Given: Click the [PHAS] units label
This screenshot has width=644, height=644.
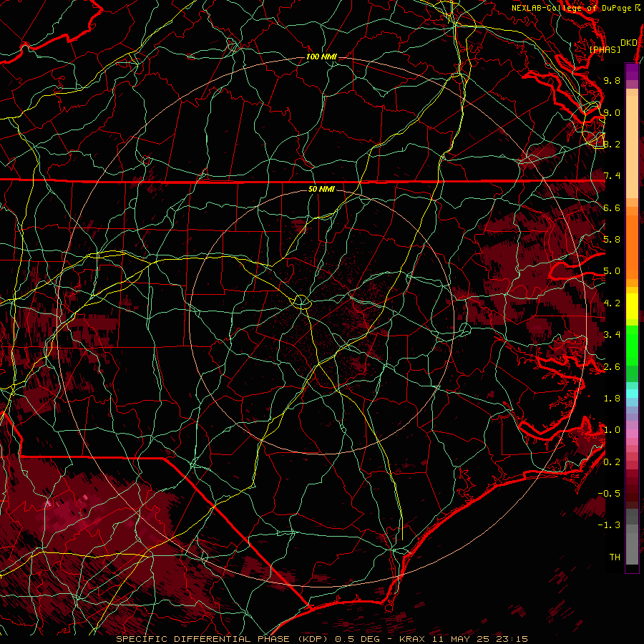Looking at the screenshot, I should click(x=605, y=50).
